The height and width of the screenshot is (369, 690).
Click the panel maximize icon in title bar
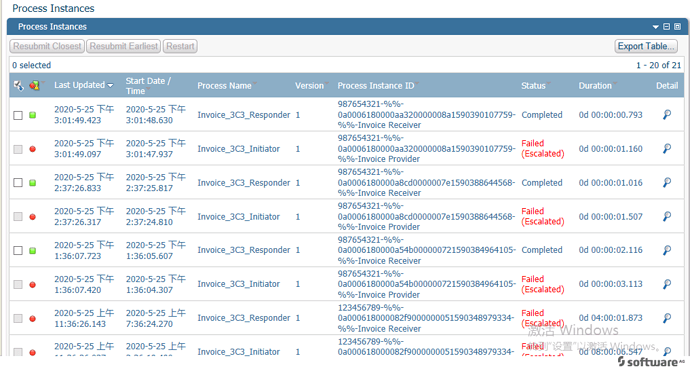pos(678,27)
